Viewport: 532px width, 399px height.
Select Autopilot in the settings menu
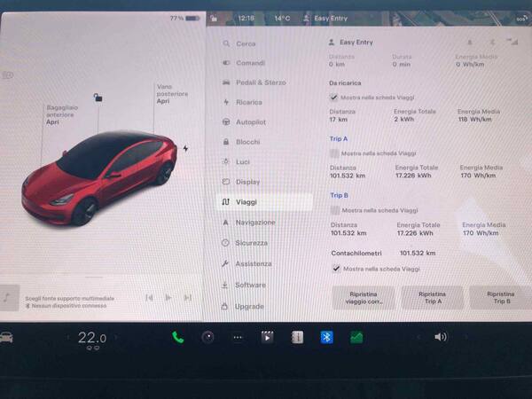click(x=249, y=121)
